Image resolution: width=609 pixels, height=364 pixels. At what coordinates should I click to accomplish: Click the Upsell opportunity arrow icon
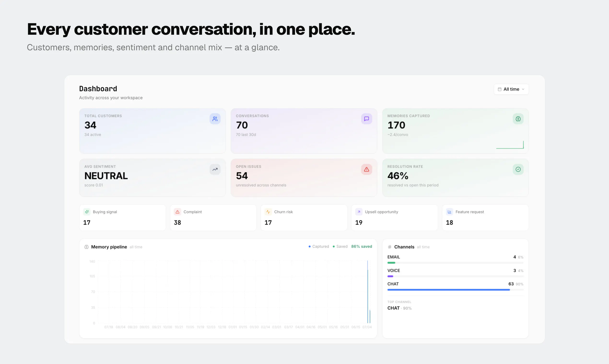[359, 212]
